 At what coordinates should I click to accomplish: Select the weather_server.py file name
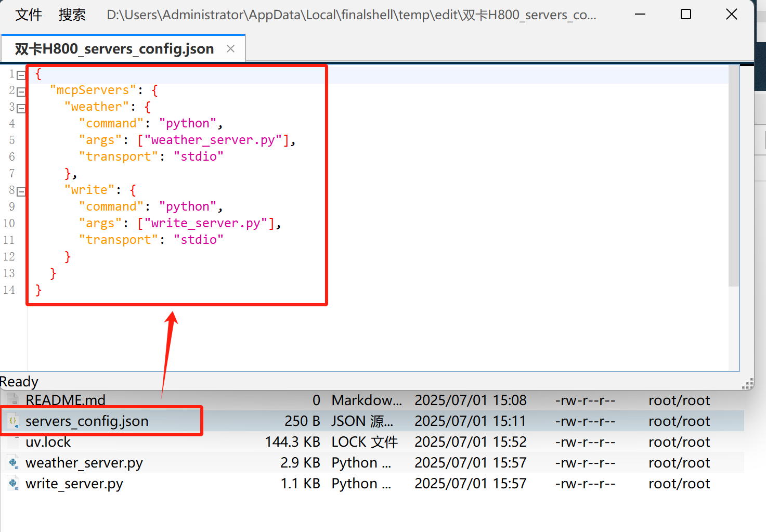coord(84,463)
